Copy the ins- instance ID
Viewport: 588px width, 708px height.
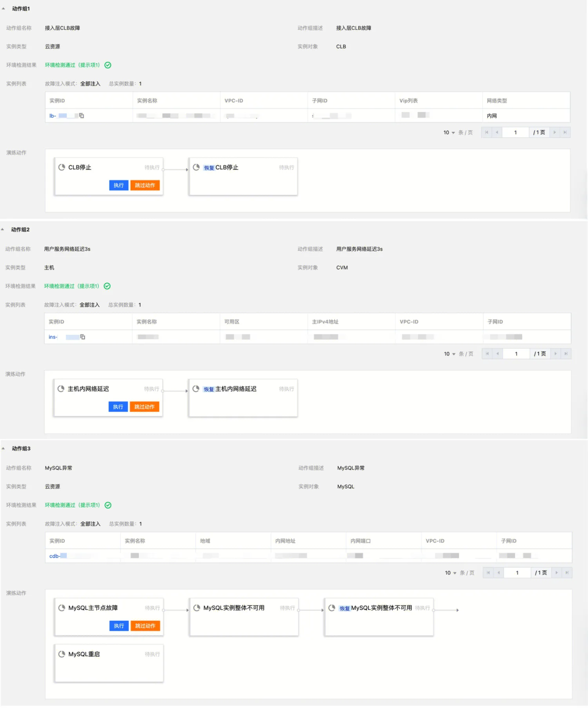tap(83, 337)
